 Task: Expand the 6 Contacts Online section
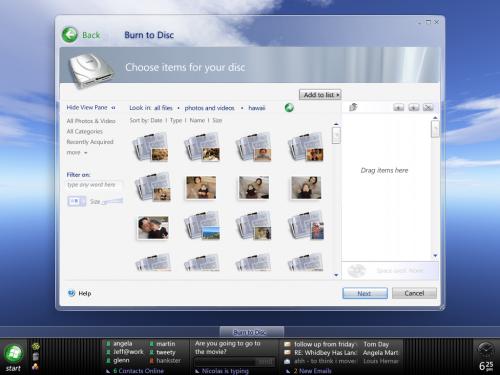pyautogui.click(x=135, y=371)
